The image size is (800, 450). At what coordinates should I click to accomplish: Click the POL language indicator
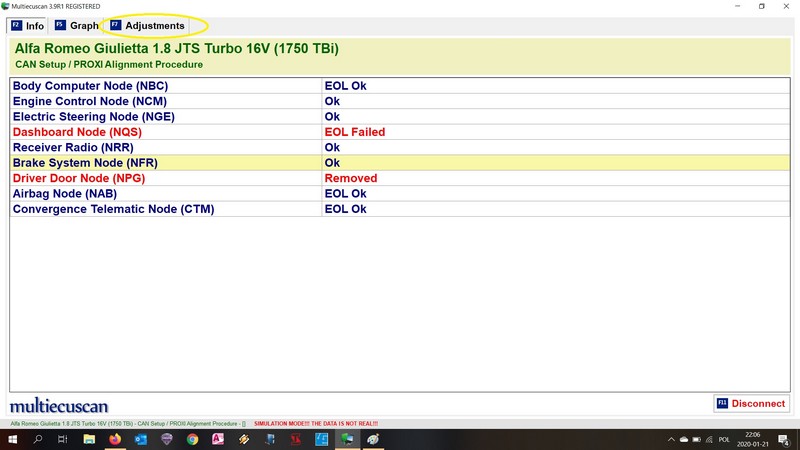[723, 439]
